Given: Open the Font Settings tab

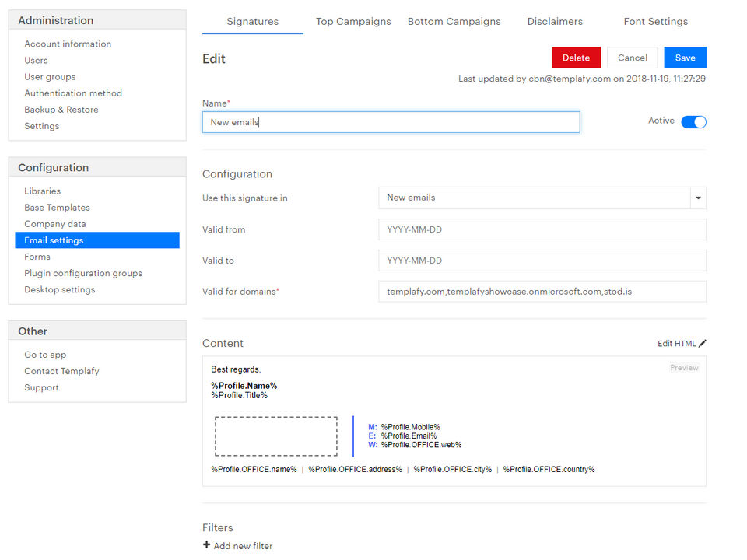Looking at the screenshot, I should (x=655, y=22).
